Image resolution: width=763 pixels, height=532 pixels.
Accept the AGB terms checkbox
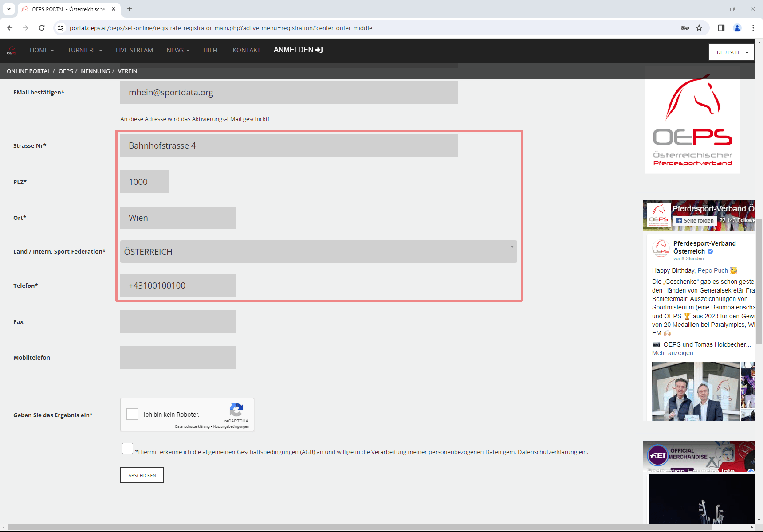pos(127,449)
